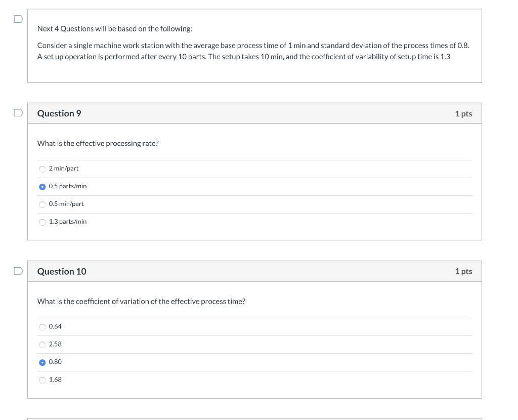
Task: Pick the "0.5 min/part" answer
Action: (x=42, y=204)
